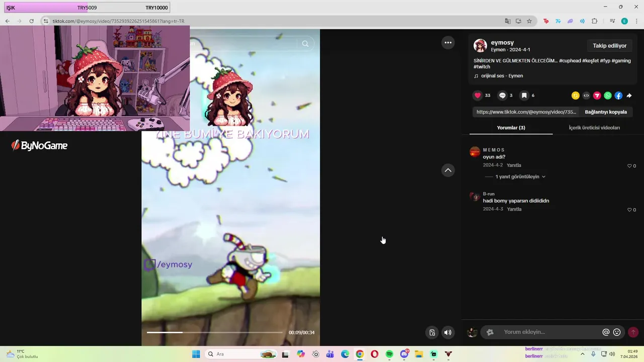Go to previous video with up chevron

[x=448, y=170]
